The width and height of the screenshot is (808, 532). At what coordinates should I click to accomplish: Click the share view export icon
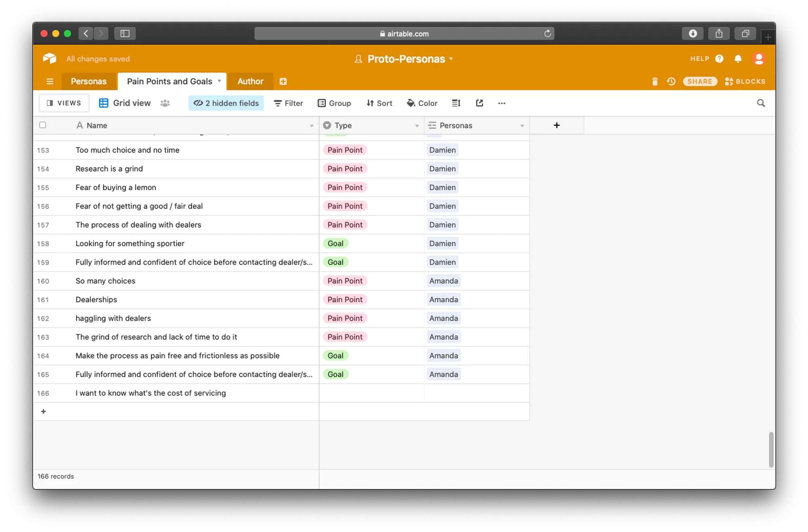[x=480, y=103]
